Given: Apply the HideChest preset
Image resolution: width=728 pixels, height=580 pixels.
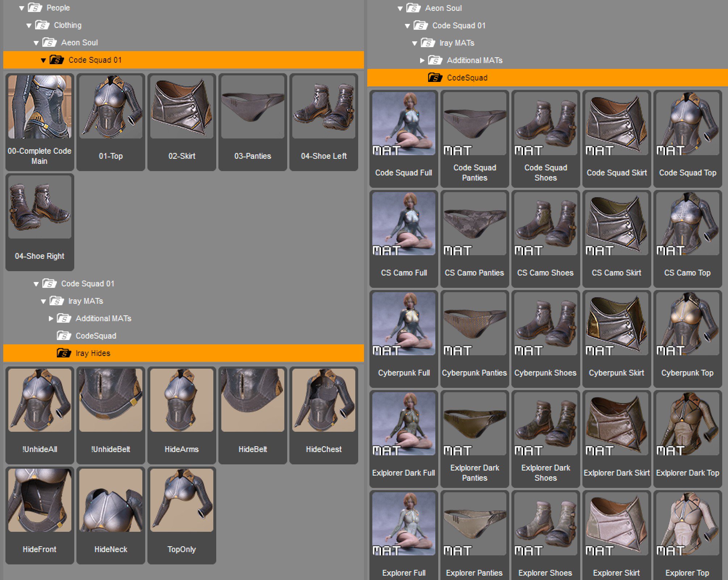Looking at the screenshot, I should tap(324, 415).
